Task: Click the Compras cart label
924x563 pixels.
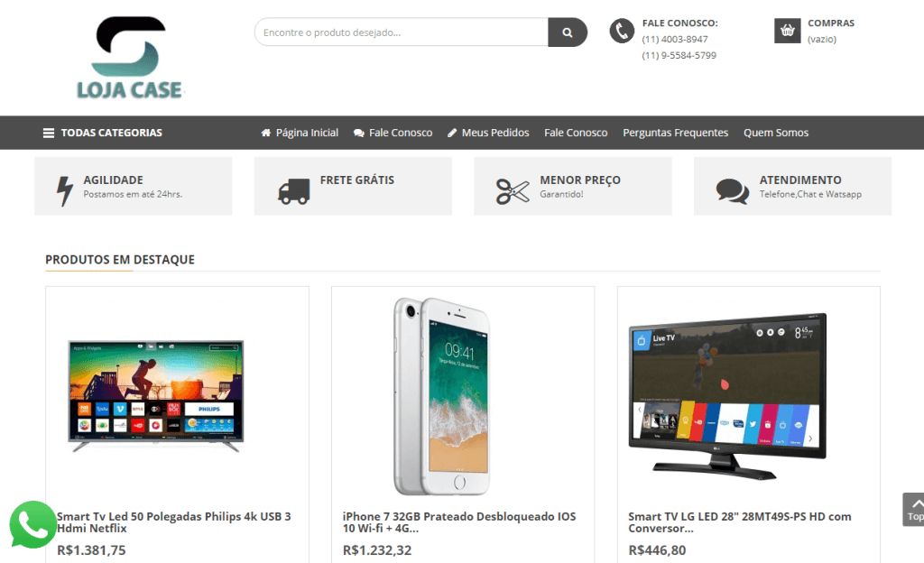Action: click(x=831, y=23)
